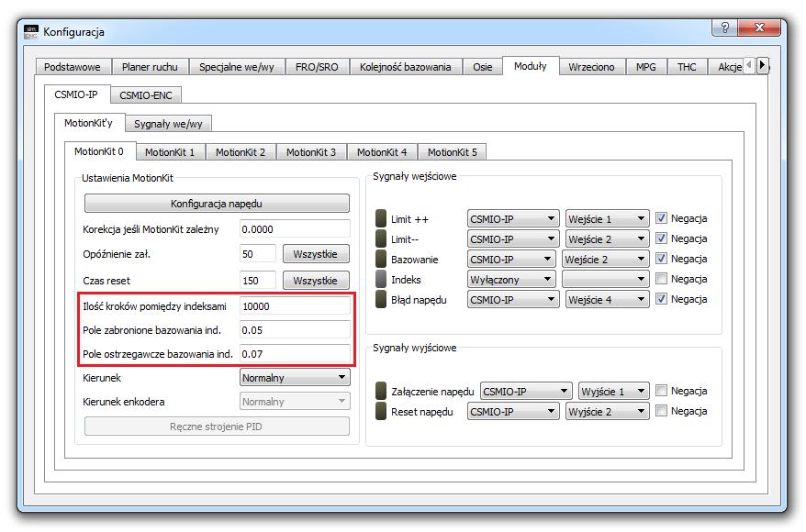Switch to the MotionKit 5 tab
806x532 pixels.
[x=453, y=152]
